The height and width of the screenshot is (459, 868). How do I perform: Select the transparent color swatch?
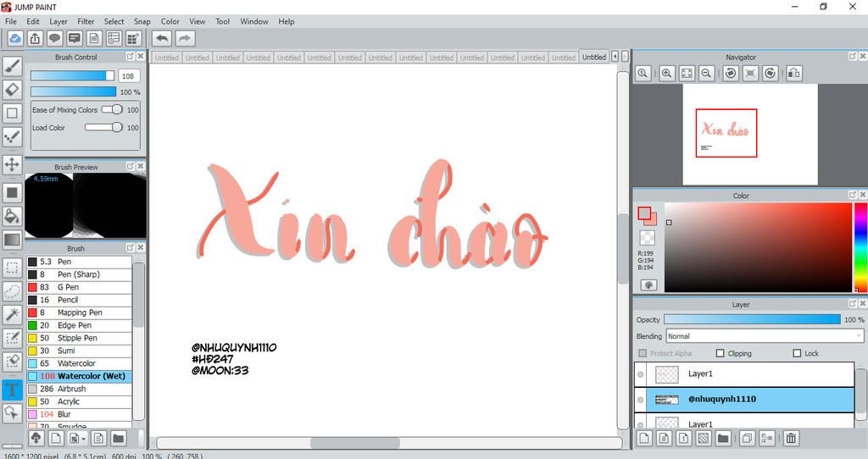pos(647,238)
